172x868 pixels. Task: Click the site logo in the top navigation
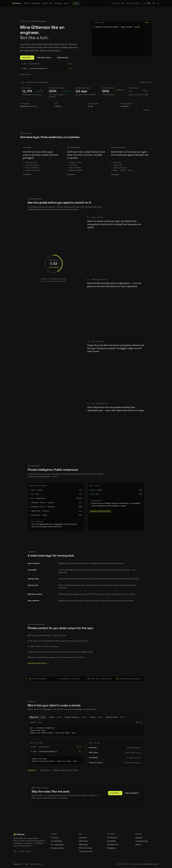(x=17, y=3)
